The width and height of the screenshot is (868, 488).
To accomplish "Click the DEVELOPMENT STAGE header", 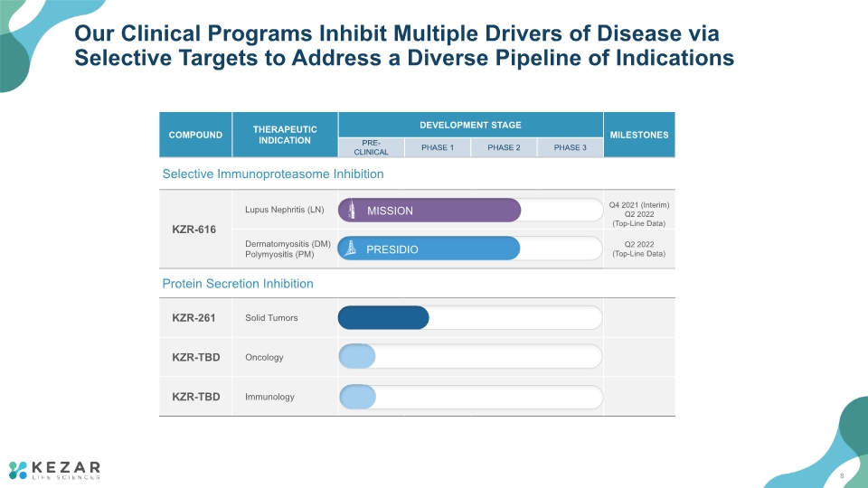I will (x=470, y=125).
